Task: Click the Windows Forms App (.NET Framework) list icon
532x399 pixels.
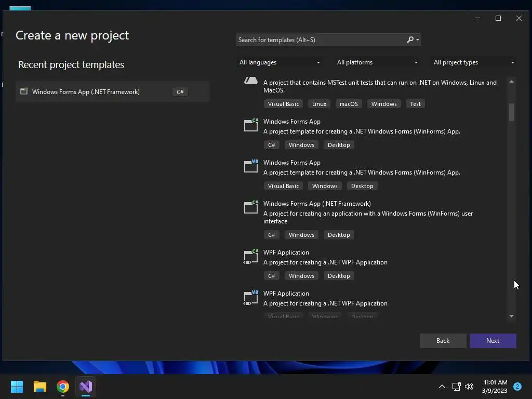Action: coord(251,207)
